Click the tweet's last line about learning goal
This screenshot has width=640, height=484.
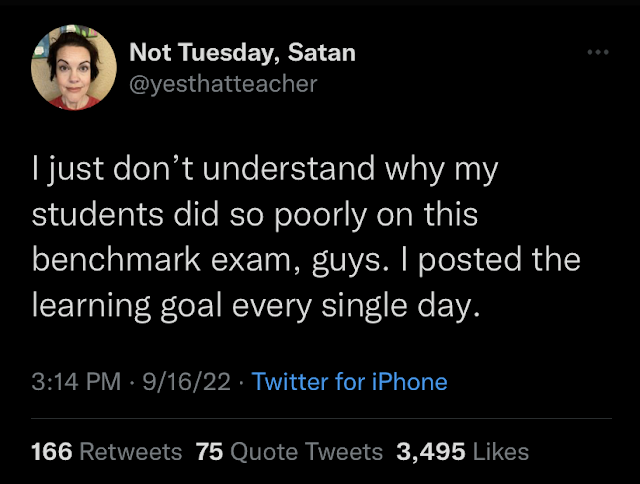click(257, 301)
